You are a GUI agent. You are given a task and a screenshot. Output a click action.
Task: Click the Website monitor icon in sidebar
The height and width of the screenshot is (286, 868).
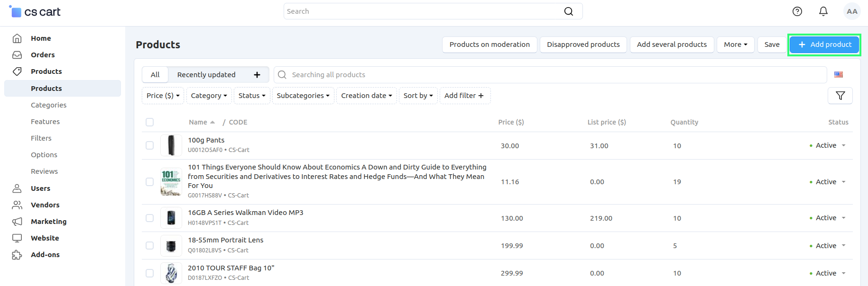[x=17, y=238]
